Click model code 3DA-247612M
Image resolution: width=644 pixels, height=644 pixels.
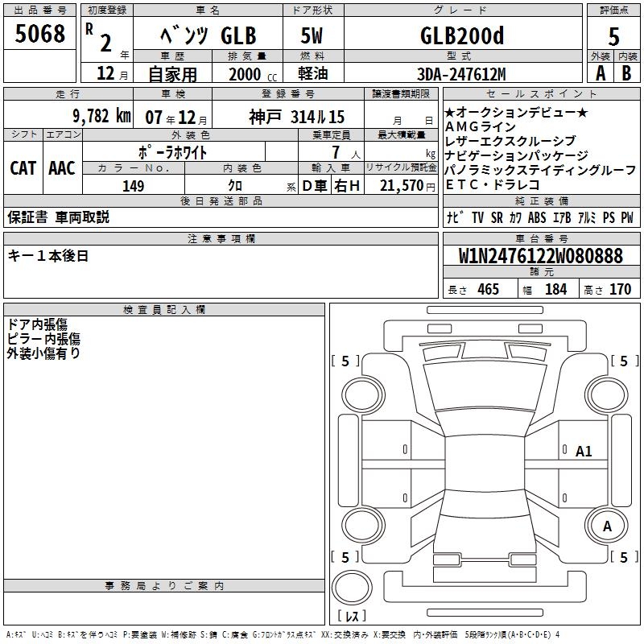[x=462, y=74]
